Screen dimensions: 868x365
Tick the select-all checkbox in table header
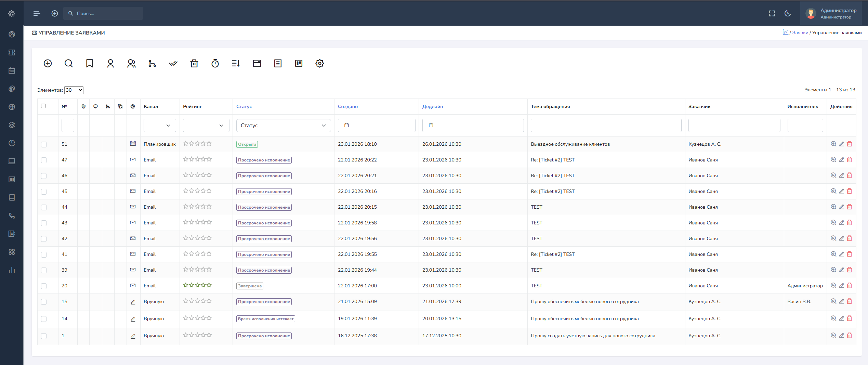[43, 106]
